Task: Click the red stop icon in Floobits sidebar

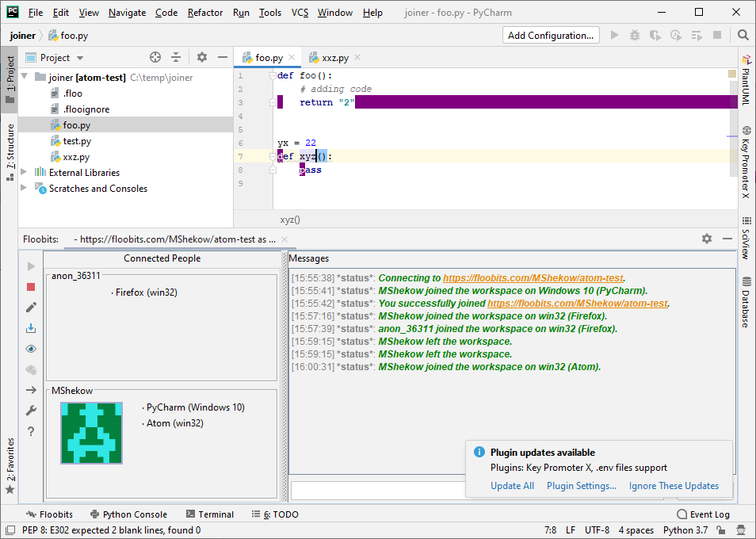Action: coord(31,287)
